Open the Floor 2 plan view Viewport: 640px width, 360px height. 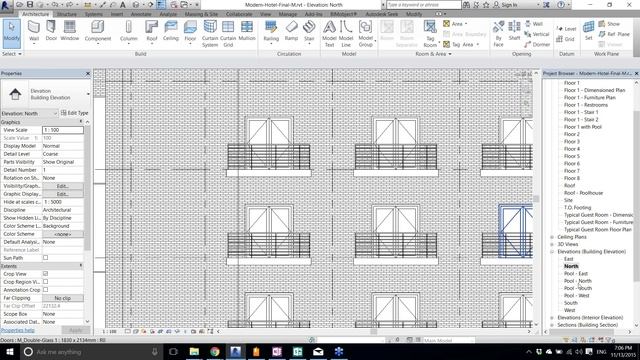571,134
